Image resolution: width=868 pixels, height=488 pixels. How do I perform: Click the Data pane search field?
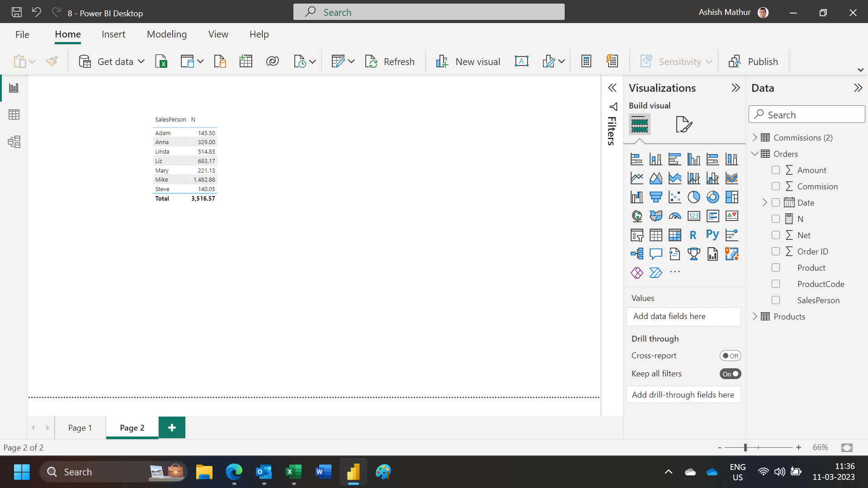(x=807, y=114)
